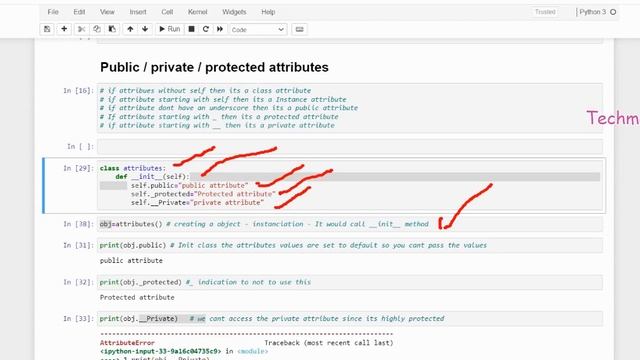Click the print(obj._protected) cell In [32]

point(350,282)
